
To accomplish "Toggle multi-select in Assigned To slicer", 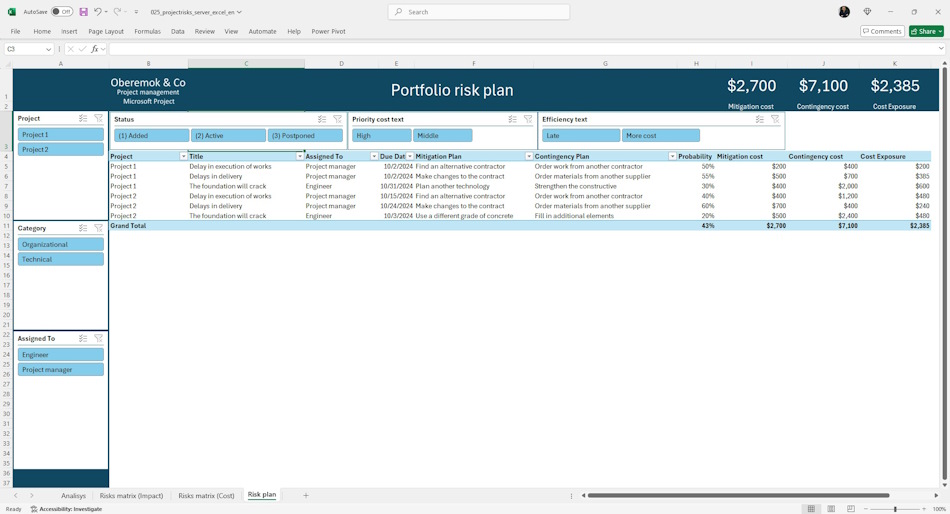I will point(83,338).
